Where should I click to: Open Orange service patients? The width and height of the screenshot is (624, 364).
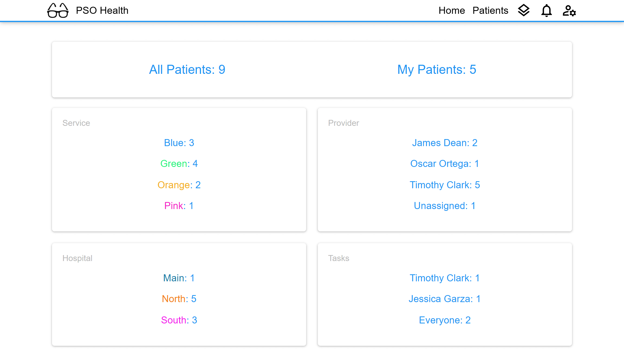[x=180, y=185]
